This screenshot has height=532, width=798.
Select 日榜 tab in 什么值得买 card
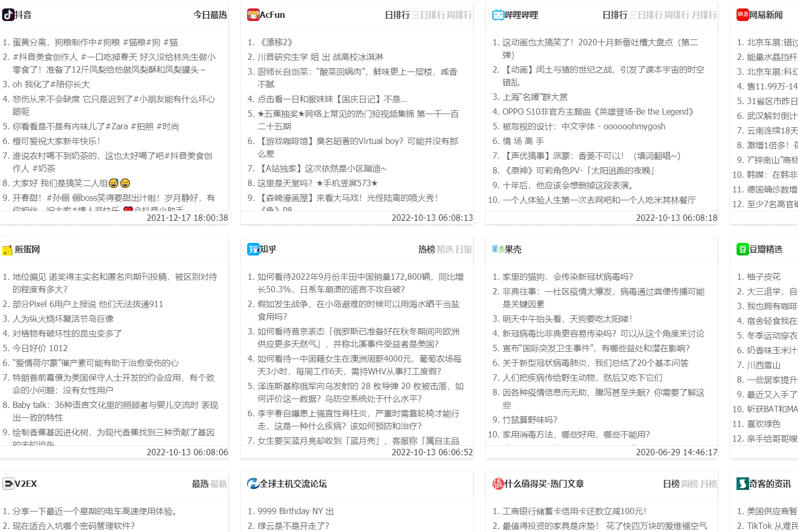point(671,484)
